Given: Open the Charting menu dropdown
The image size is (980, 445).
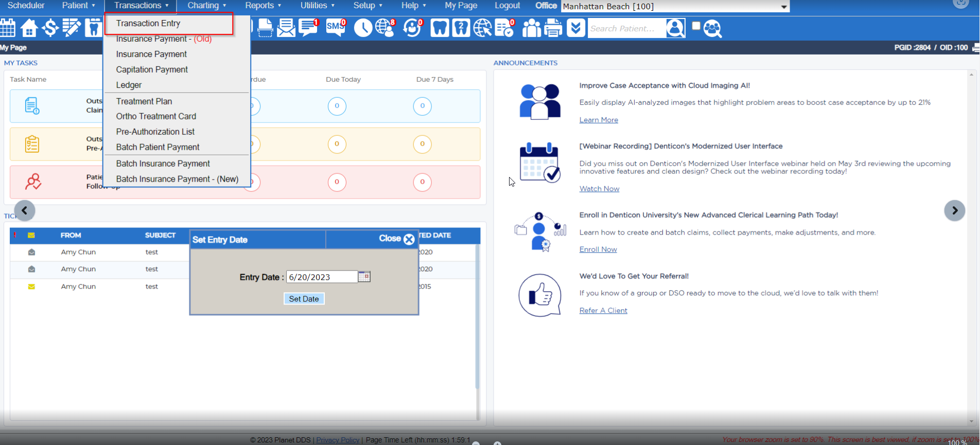Looking at the screenshot, I should tap(206, 6).
